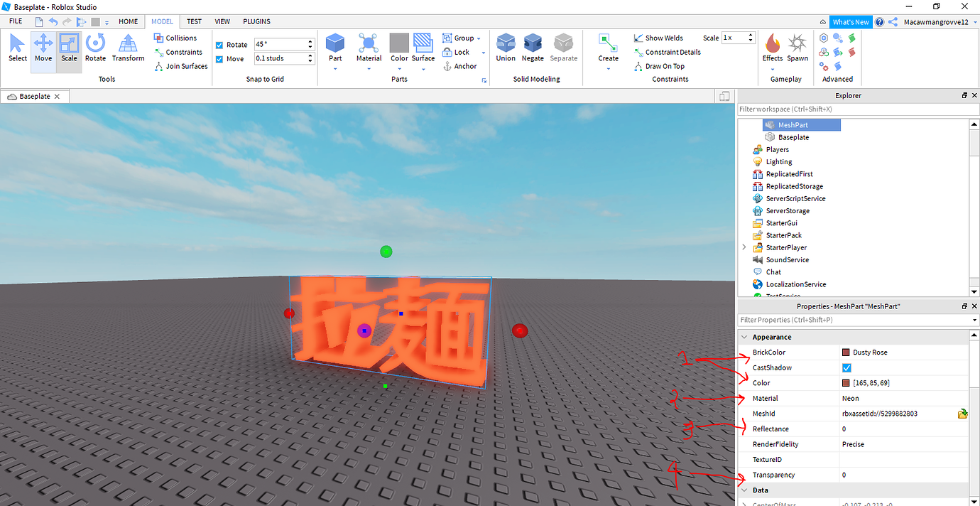Select the Transform tool
This screenshot has width=980, height=506.
click(x=128, y=48)
